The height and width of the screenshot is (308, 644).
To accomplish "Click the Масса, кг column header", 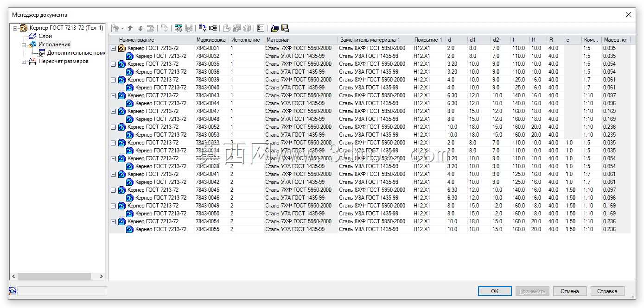I will click(616, 40).
